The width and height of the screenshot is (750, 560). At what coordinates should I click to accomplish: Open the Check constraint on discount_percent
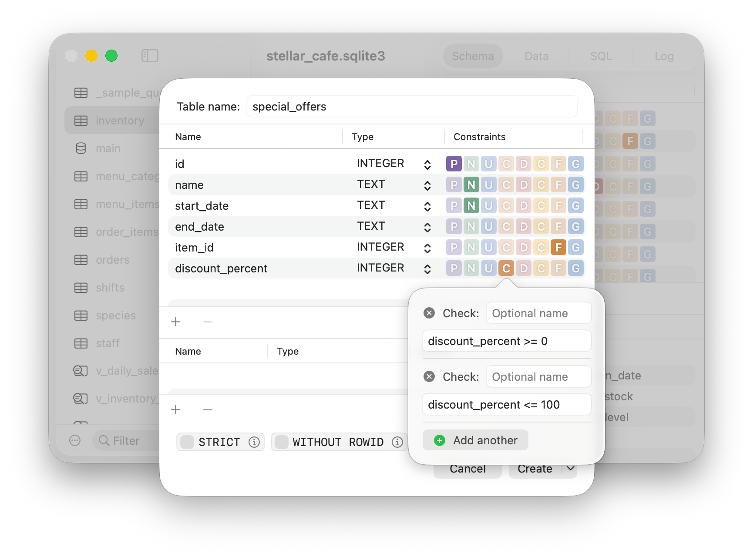point(506,268)
